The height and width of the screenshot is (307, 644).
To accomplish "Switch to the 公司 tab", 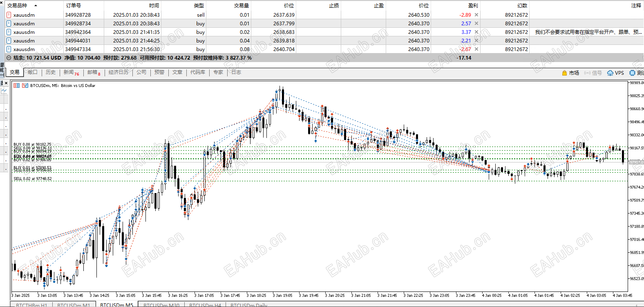I will point(141,72).
